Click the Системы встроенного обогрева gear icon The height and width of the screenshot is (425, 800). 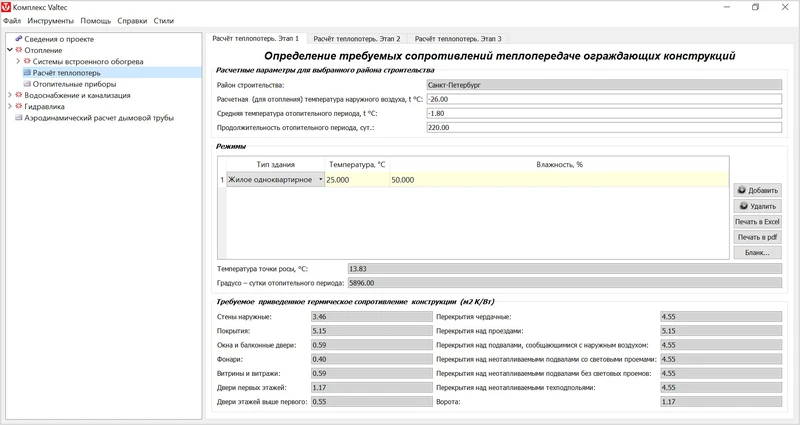pyautogui.click(x=27, y=62)
